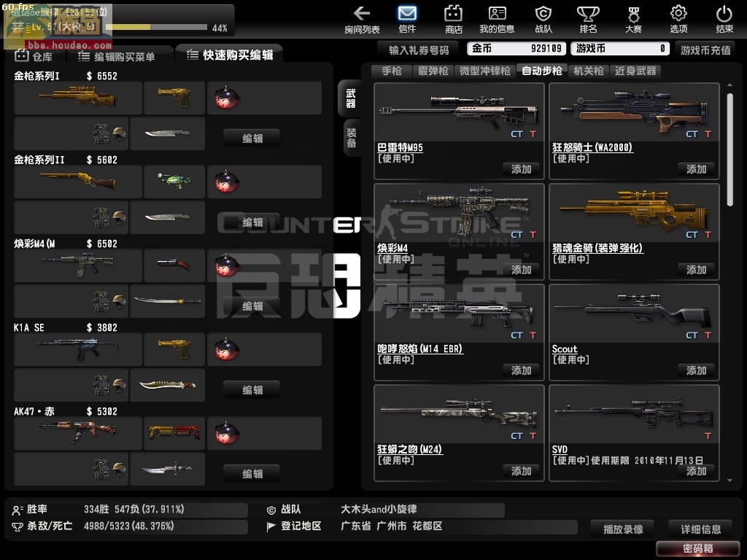Screen dimensions: 747x560
Task: Click the weapon list scroll-up arrow
Action: 729,85
